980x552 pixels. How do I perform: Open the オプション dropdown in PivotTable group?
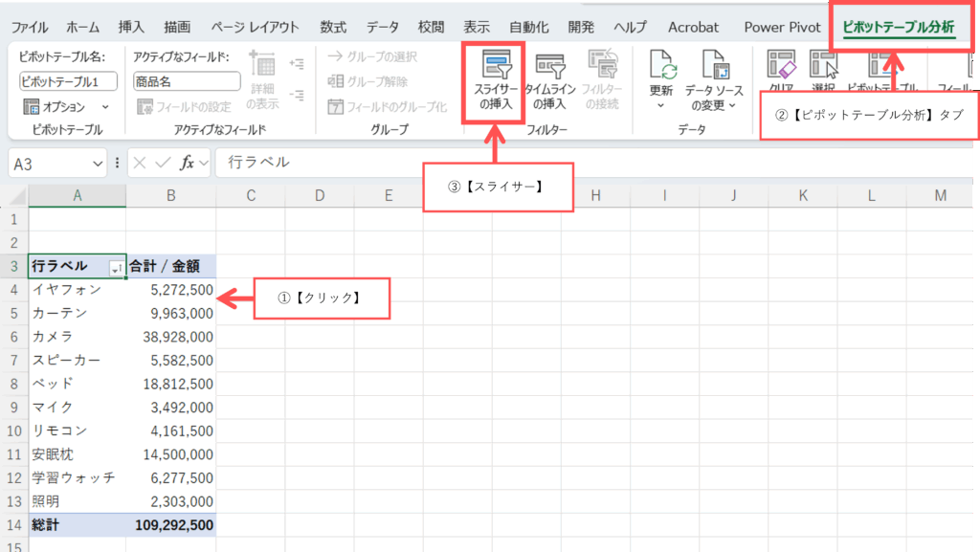pos(105,106)
